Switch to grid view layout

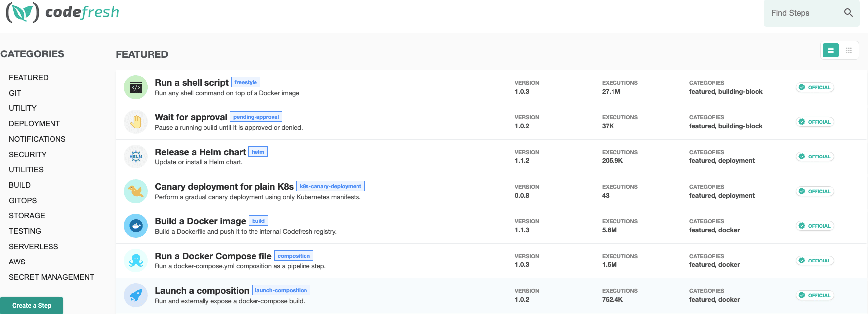[x=849, y=50]
